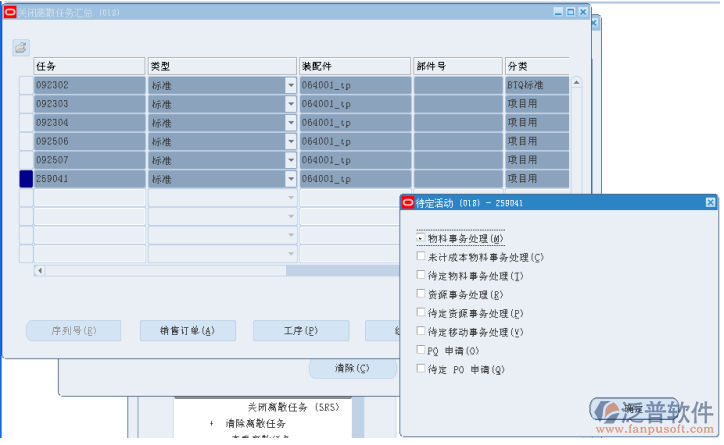Click the folder tools icon in toolbar

[21, 47]
